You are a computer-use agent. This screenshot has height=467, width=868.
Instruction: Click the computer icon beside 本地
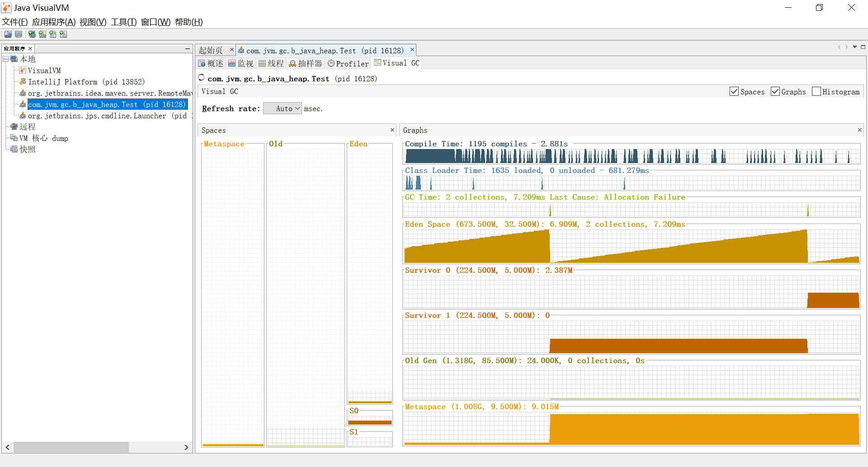click(14, 59)
